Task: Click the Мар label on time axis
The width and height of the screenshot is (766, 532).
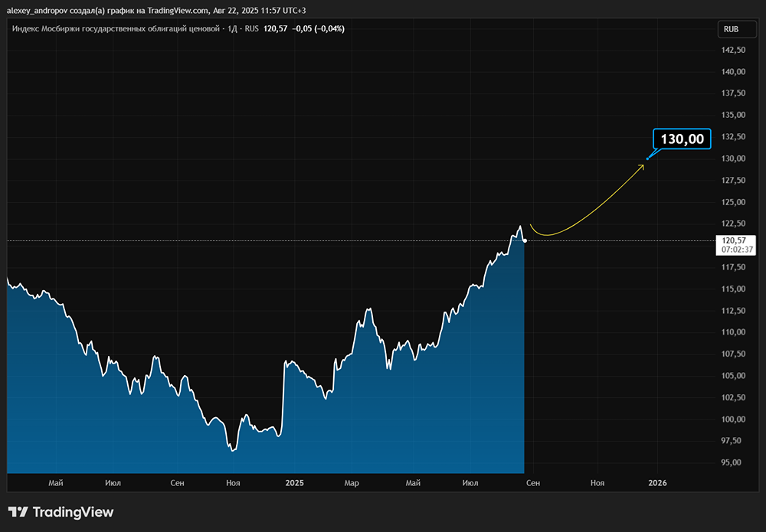Action: 352,483
